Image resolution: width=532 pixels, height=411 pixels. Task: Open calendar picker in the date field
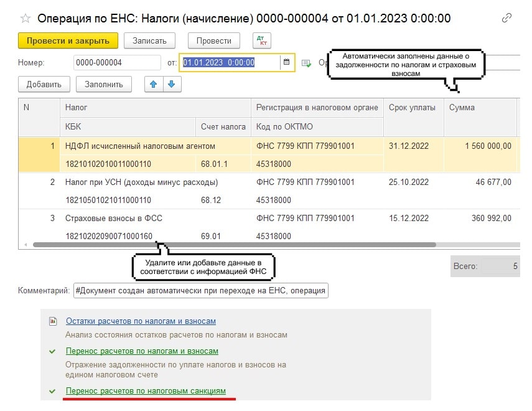coord(286,62)
